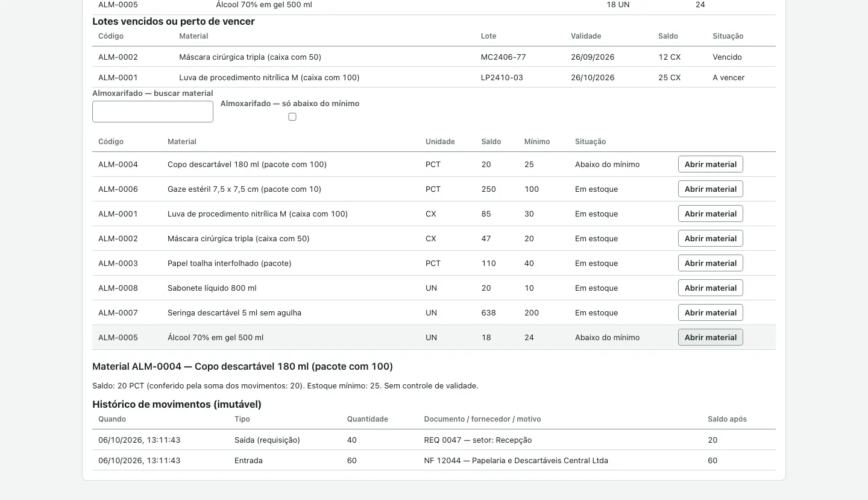Select lot code LP2410-03
Screen dimensions: 868x500
502,78
